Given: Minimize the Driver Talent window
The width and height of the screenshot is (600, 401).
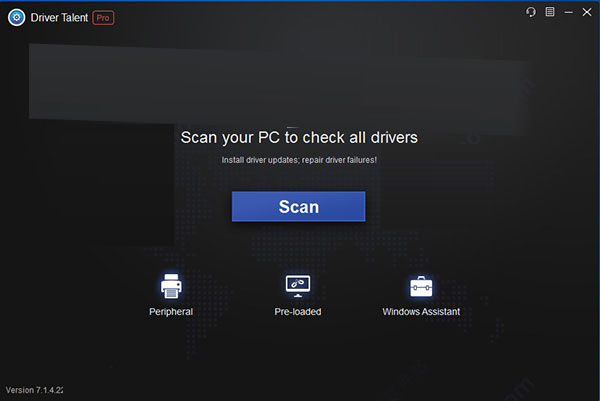Looking at the screenshot, I should pyautogui.click(x=569, y=12).
